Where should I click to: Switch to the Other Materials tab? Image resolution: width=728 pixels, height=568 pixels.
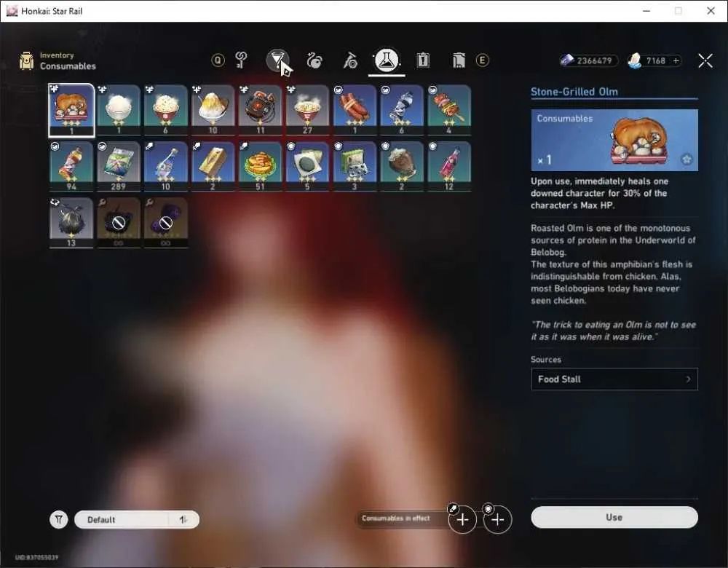coord(351,60)
